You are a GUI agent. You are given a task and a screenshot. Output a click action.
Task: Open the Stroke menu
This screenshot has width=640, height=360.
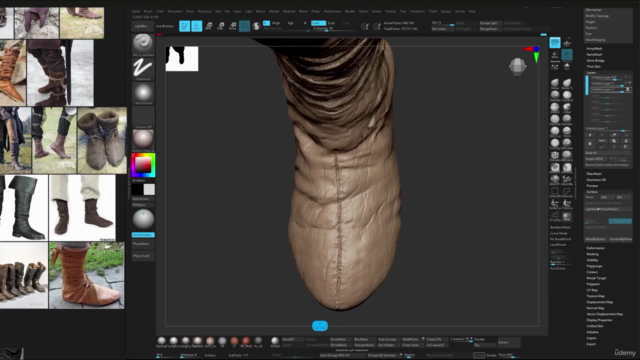click(376, 11)
